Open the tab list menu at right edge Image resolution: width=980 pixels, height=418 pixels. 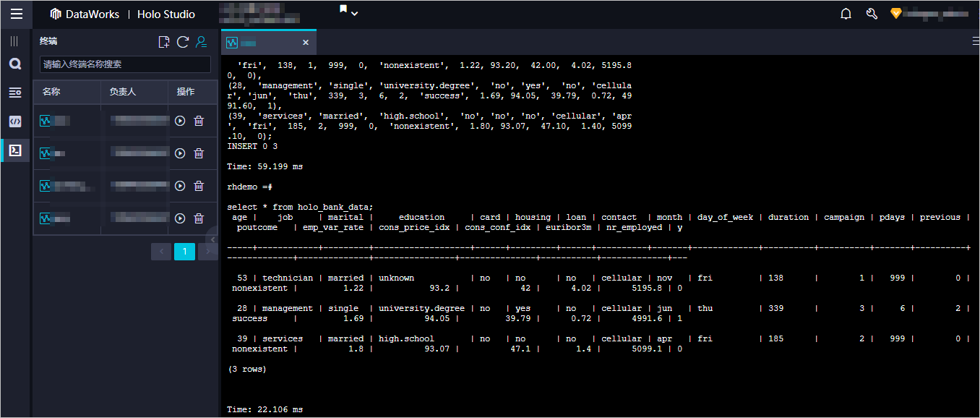975,41
